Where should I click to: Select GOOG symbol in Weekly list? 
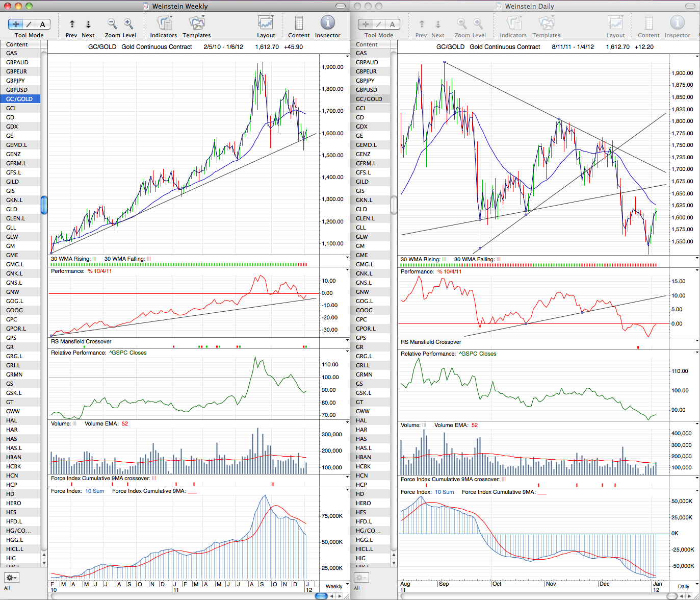[x=20, y=310]
